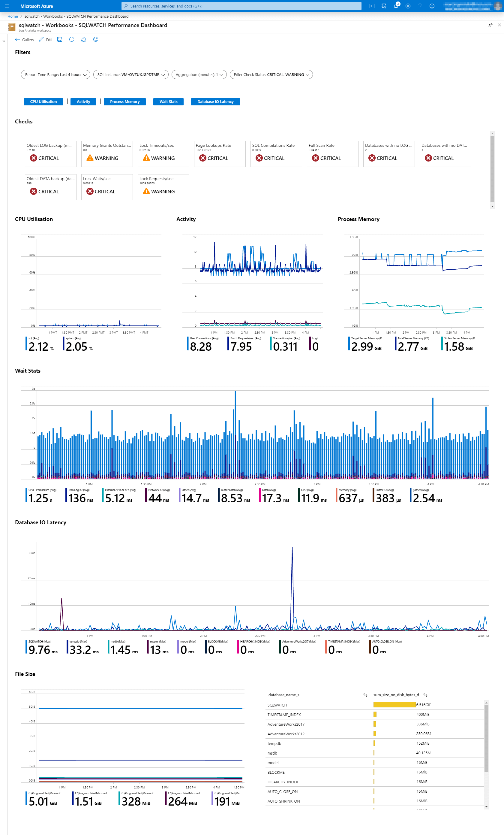Screen dimensions: 504x835
Task: Select the Batch Requests/sec (Avg) legend value
Action: coord(241,347)
